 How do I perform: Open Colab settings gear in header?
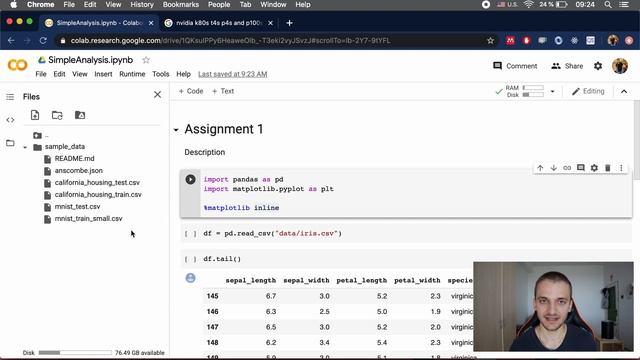[598, 66]
